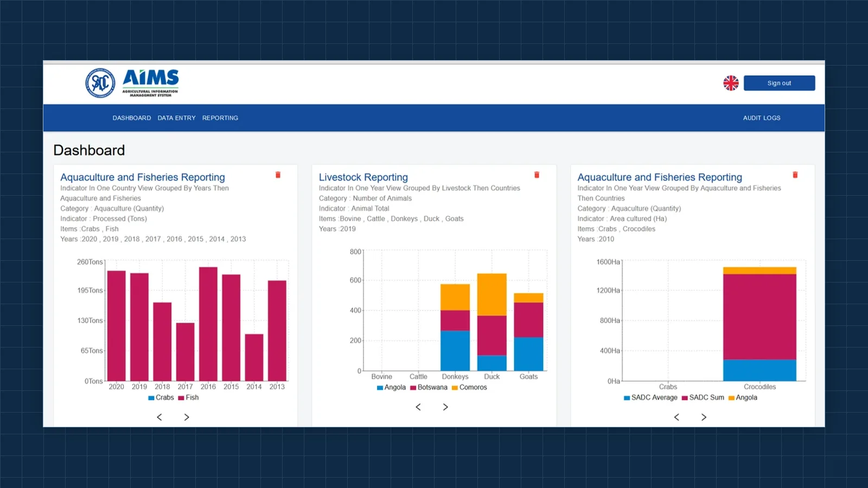Go to previous chart in Processed Tons card
Image resolution: width=868 pixels, height=488 pixels.
(159, 417)
